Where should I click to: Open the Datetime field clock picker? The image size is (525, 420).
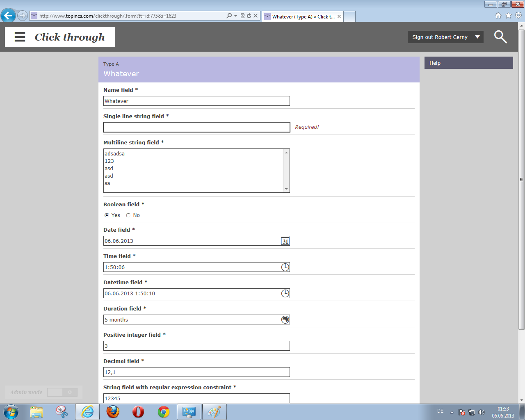click(x=285, y=294)
